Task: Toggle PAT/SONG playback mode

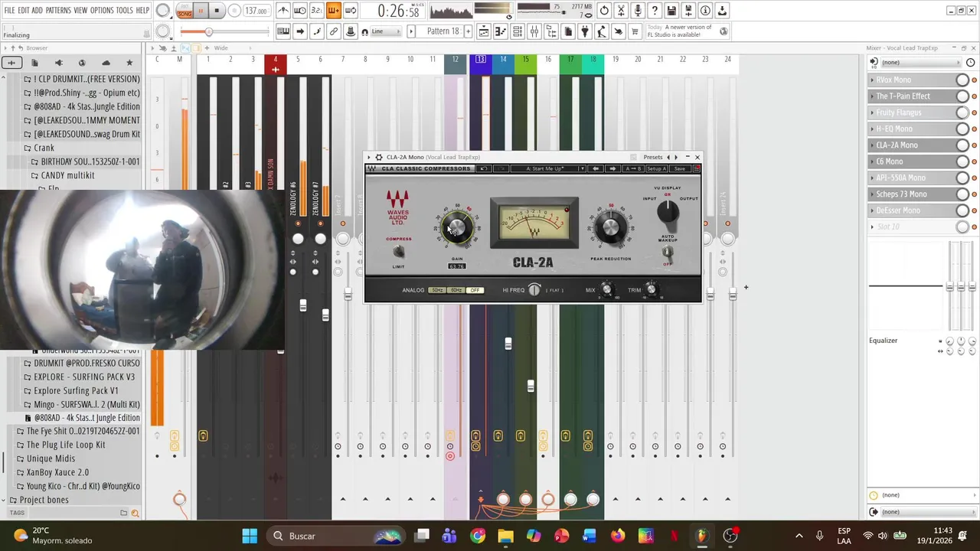Action: click(x=185, y=11)
